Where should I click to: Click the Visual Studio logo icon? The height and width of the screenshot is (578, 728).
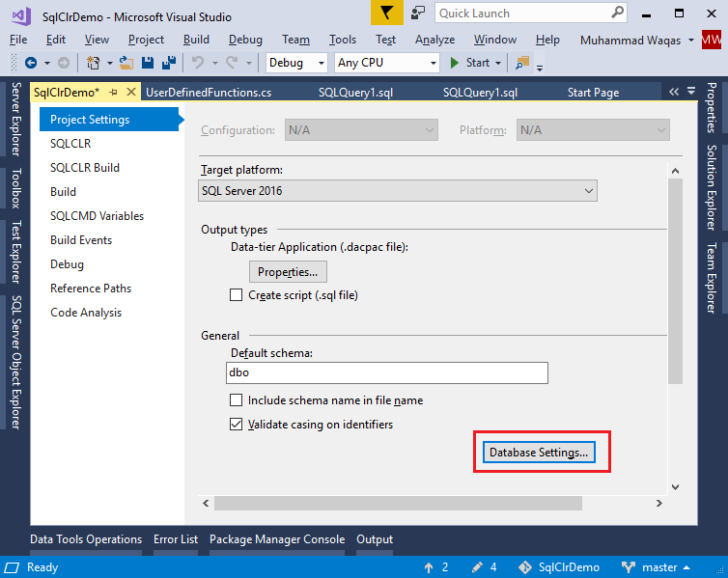tap(21, 16)
